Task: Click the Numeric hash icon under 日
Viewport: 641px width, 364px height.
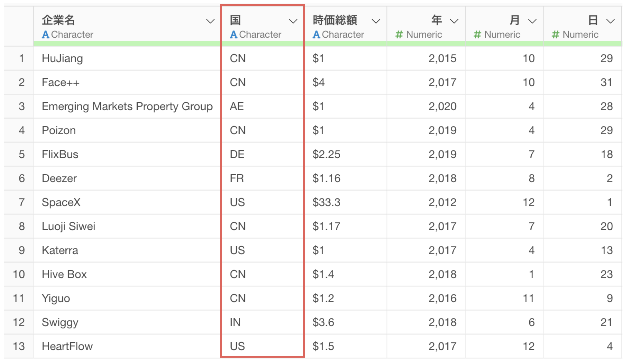Action: 555,35
